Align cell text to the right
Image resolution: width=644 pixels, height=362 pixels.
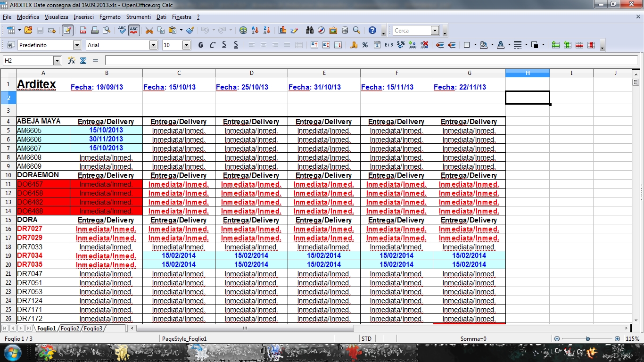pos(275,45)
